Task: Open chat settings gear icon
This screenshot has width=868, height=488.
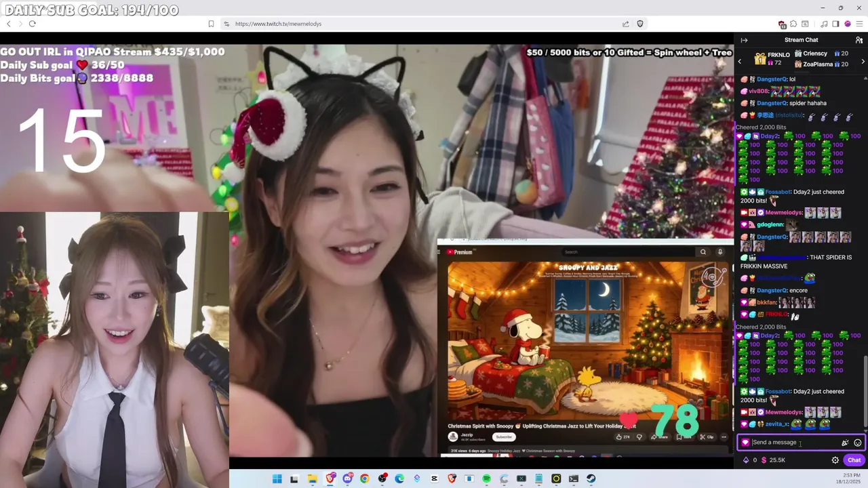Action: click(835, 460)
